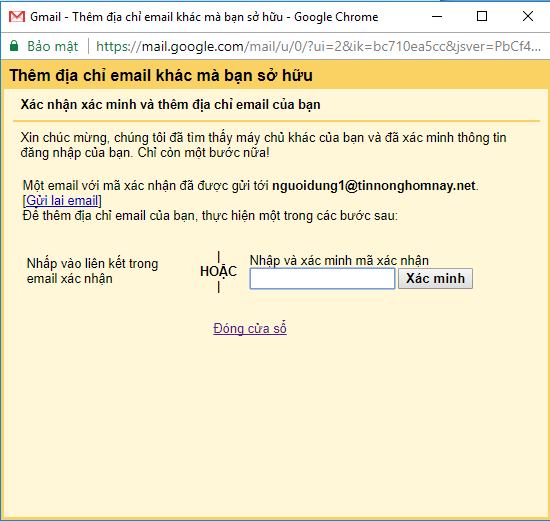
Task: Click the 'Xin chúc mừng' congratulation paragraph
Action: (263, 145)
